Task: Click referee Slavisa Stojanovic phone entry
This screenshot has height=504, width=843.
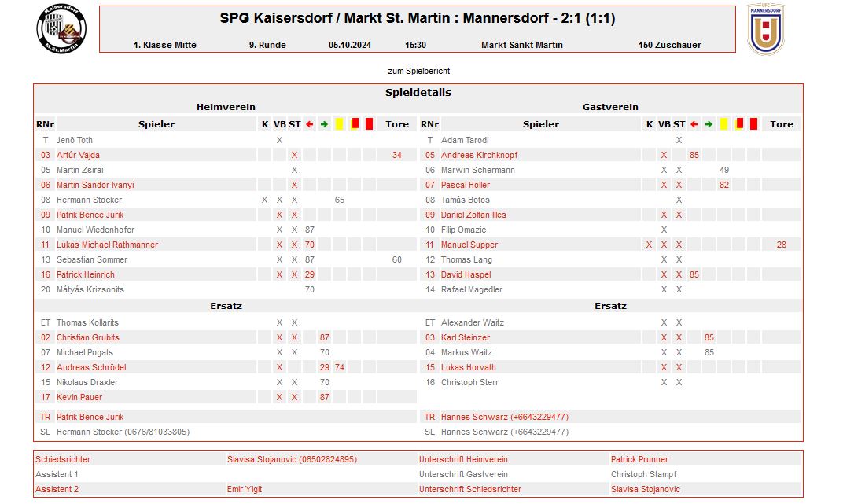Action: pyautogui.click(x=292, y=459)
